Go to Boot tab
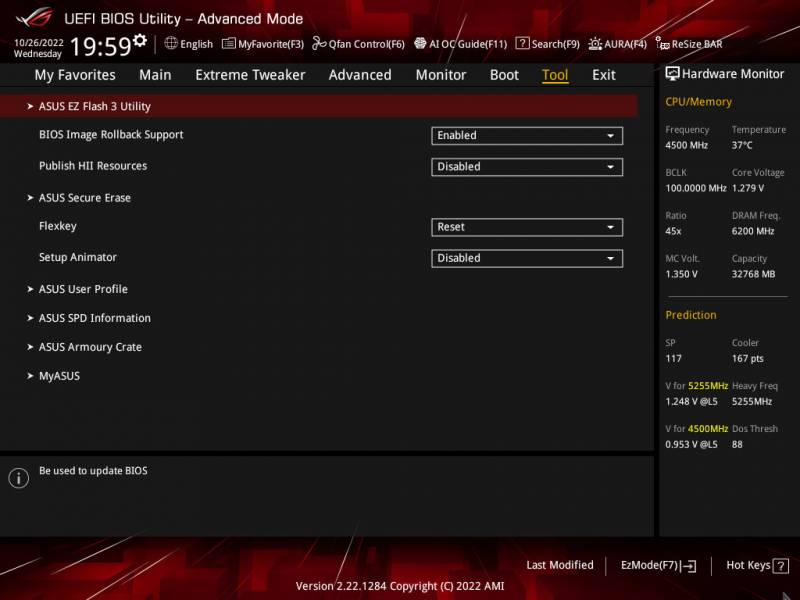Image resolution: width=800 pixels, height=600 pixels. coord(504,75)
